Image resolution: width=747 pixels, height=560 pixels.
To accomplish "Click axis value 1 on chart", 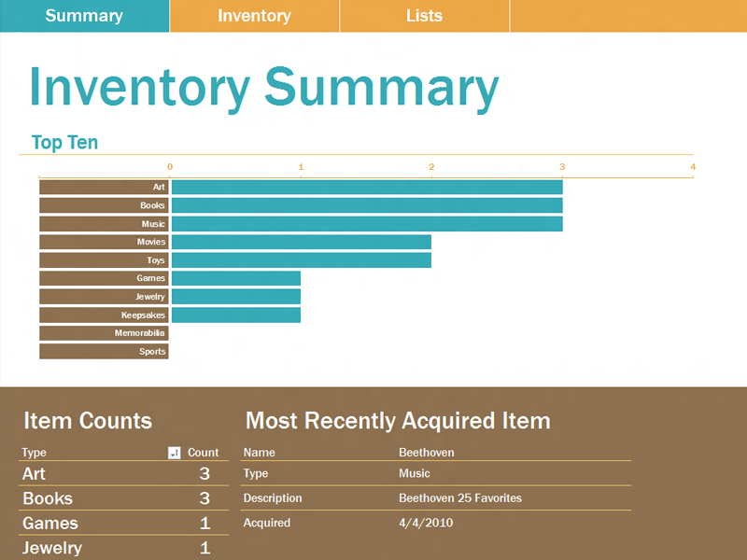I will pos(301,167).
